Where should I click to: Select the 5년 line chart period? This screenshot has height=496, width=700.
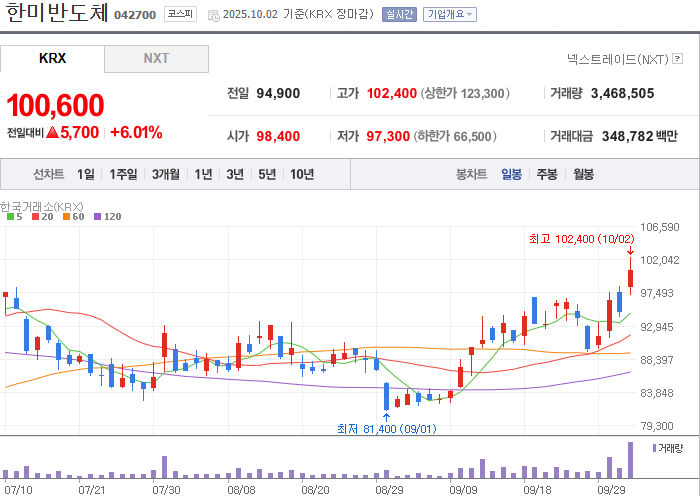tap(267, 174)
